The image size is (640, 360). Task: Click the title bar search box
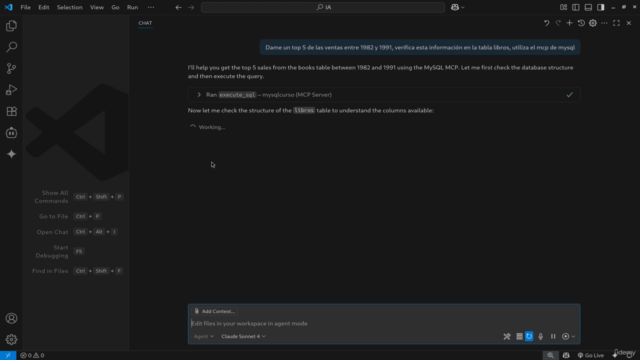(x=323, y=7)
